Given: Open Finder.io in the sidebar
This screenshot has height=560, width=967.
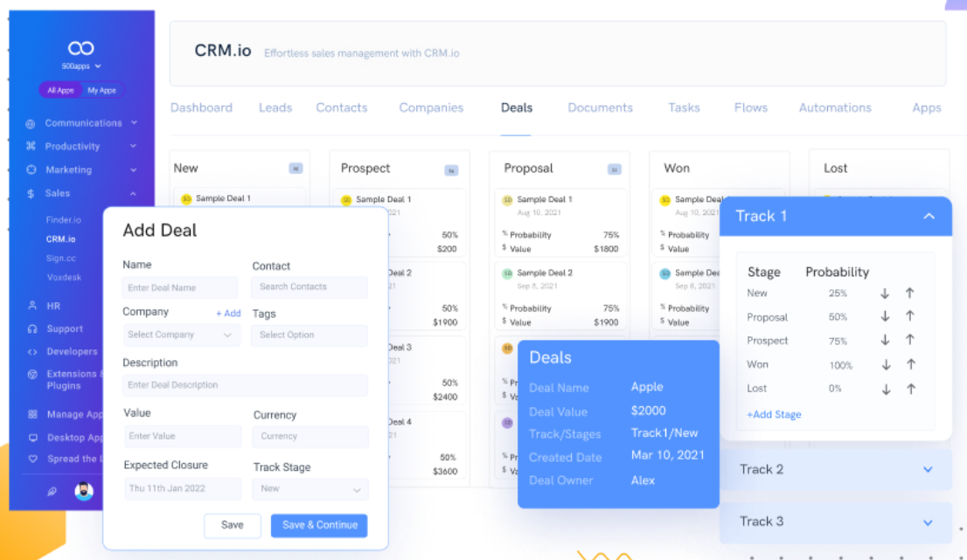Looking at the screenshot, I should (64, 220).
